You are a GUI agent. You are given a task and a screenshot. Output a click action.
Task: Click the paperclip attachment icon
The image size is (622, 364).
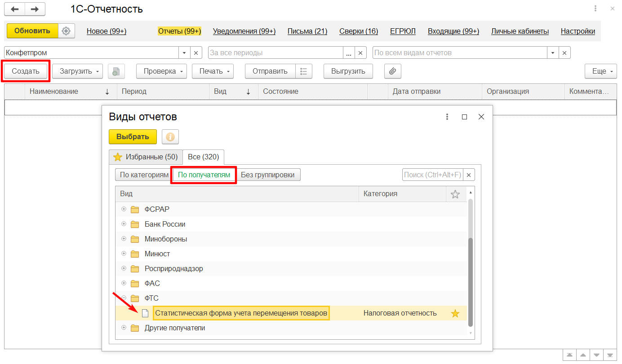(x=393, y=71)
